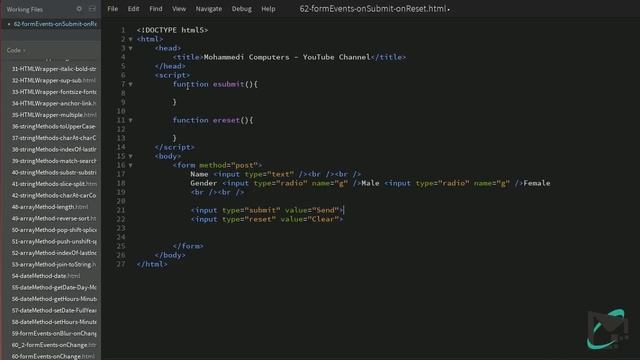640x360 pixels.
Task: Open 39-stringMethods-match-search file
Action: tap(54, 161)
